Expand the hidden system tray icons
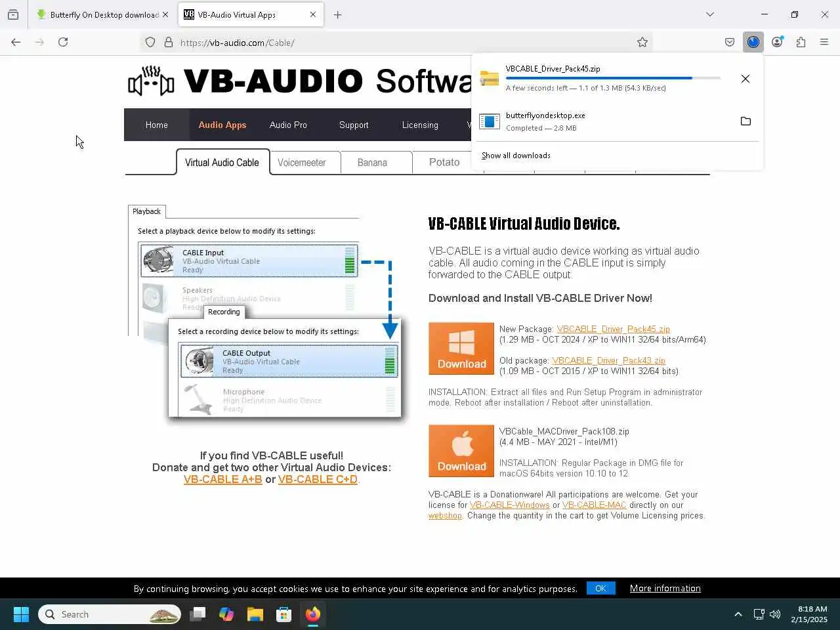Screen dimensions: 840x630 [x=738, y=614]
